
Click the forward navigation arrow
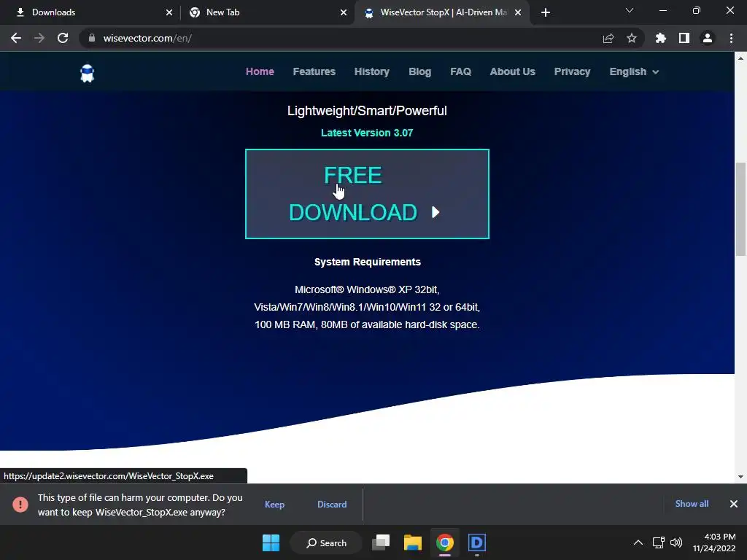(39, 38)
